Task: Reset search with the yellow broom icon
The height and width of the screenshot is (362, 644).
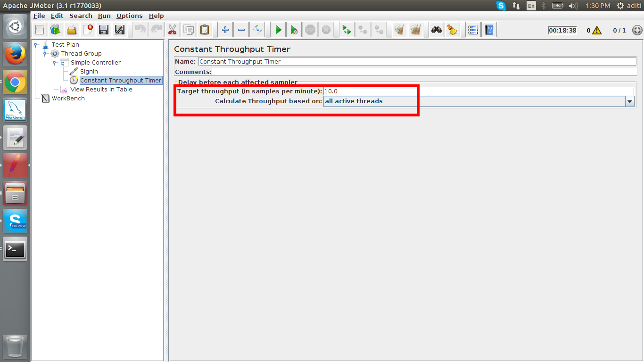Action: (453, 30)
